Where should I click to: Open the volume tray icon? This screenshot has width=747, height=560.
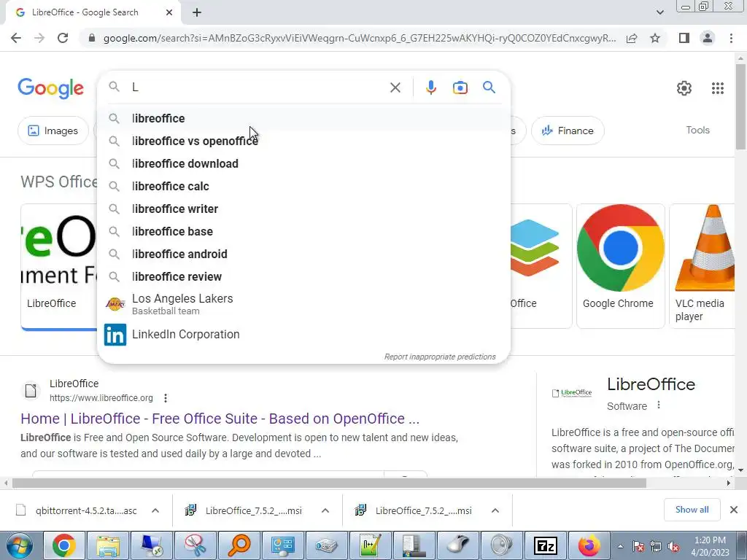pos(673,547)
